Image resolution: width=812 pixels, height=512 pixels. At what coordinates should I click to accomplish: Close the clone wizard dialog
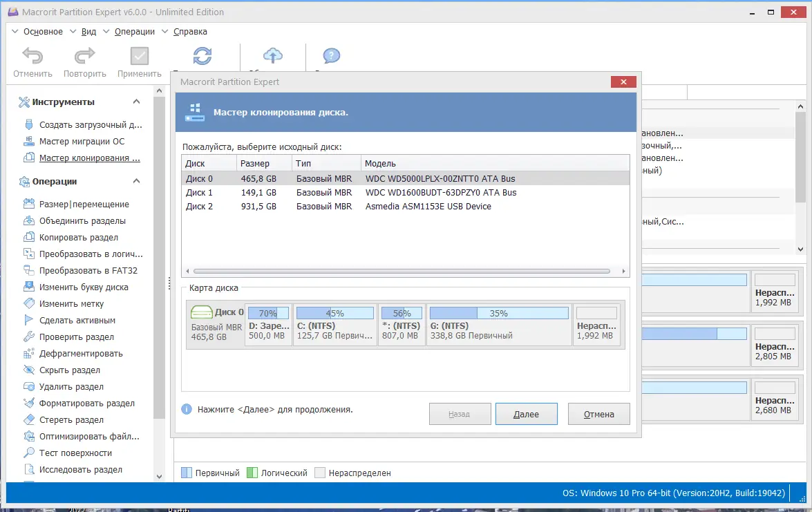(x=623, y=82)
